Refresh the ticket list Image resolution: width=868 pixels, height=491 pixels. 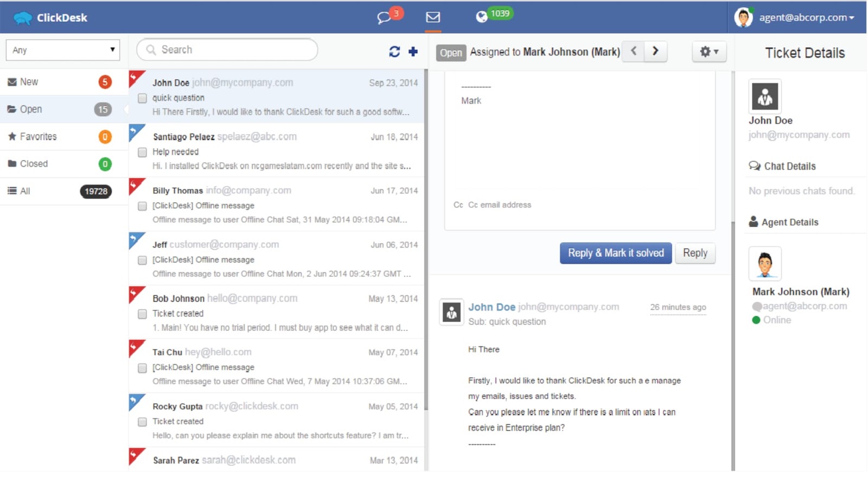pyautogui.click(x=394, y=52)
